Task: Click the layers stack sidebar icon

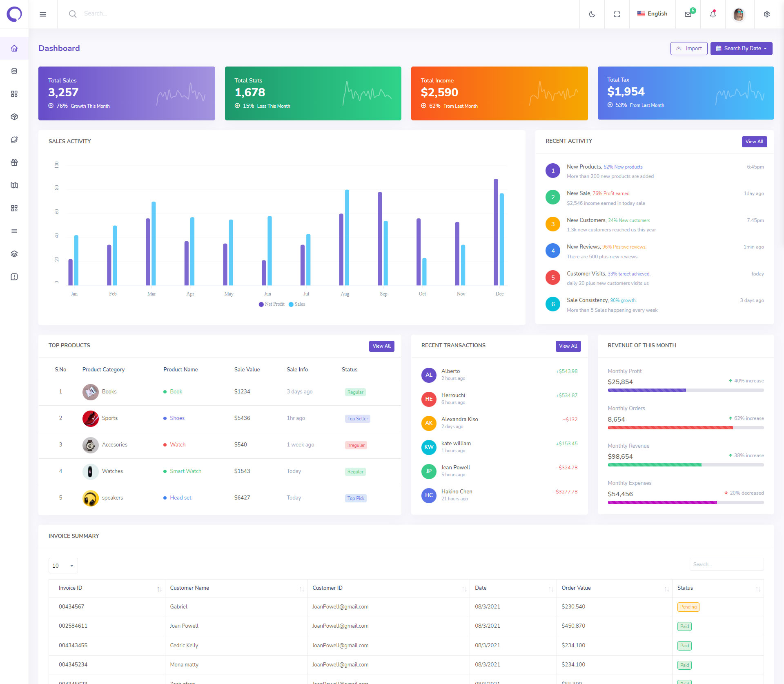Action: click(14, 254)
